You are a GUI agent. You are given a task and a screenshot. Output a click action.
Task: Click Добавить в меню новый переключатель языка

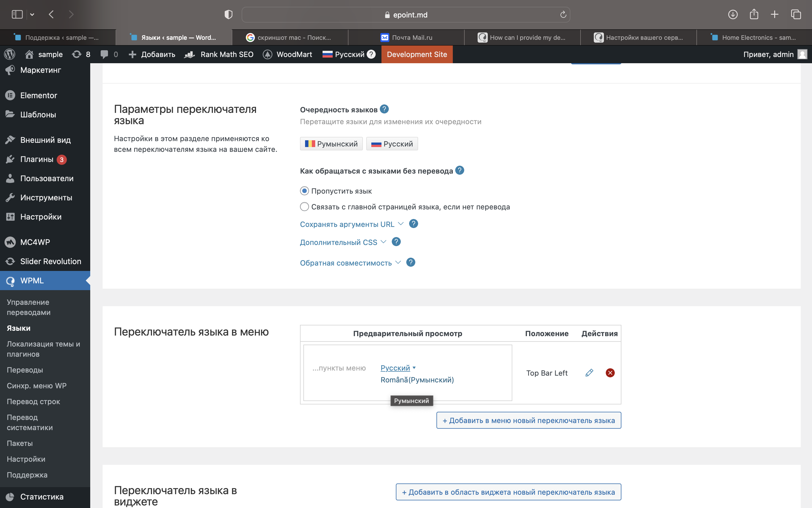click(x=529, y=420)
